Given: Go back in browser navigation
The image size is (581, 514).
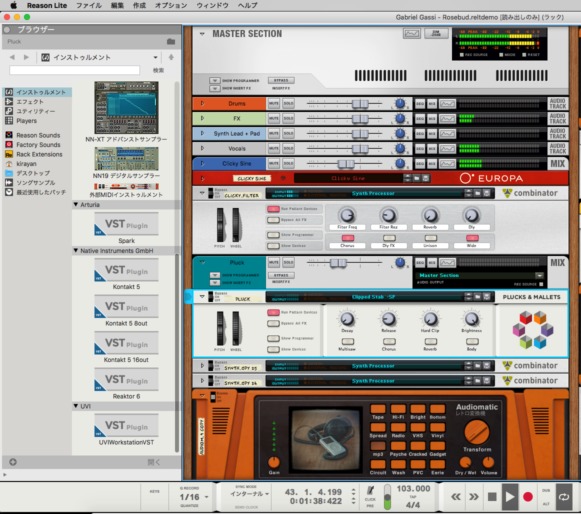Looking at the screenshot, I should tap(12, 57).
